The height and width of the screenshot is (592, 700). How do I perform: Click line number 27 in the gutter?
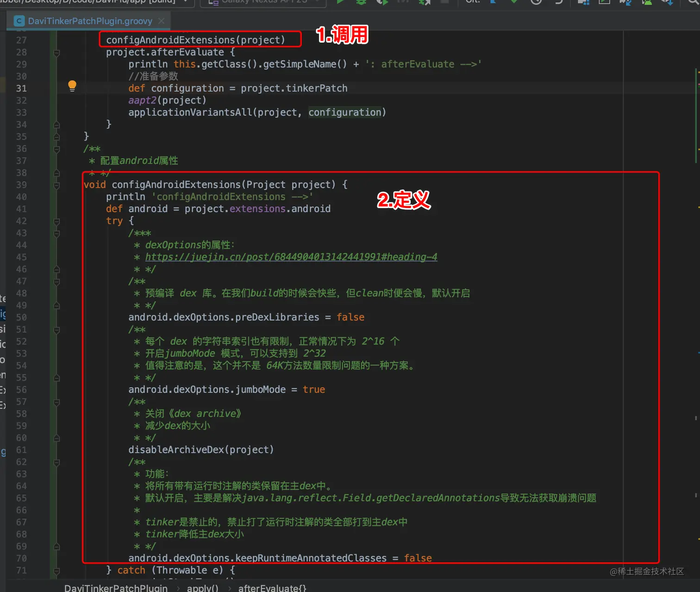pos(21,40)
